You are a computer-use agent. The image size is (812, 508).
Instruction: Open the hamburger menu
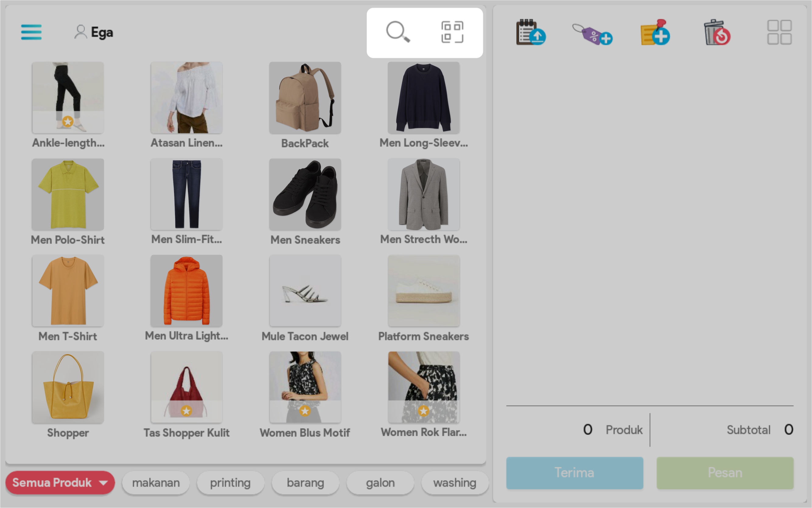click(x=31, y=32)
